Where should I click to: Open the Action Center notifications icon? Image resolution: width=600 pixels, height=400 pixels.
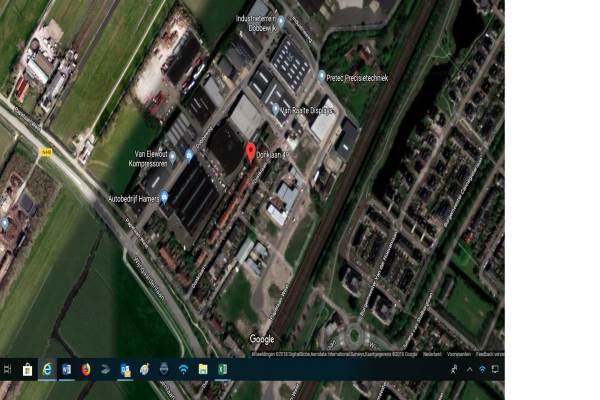(x=495, y=369)
